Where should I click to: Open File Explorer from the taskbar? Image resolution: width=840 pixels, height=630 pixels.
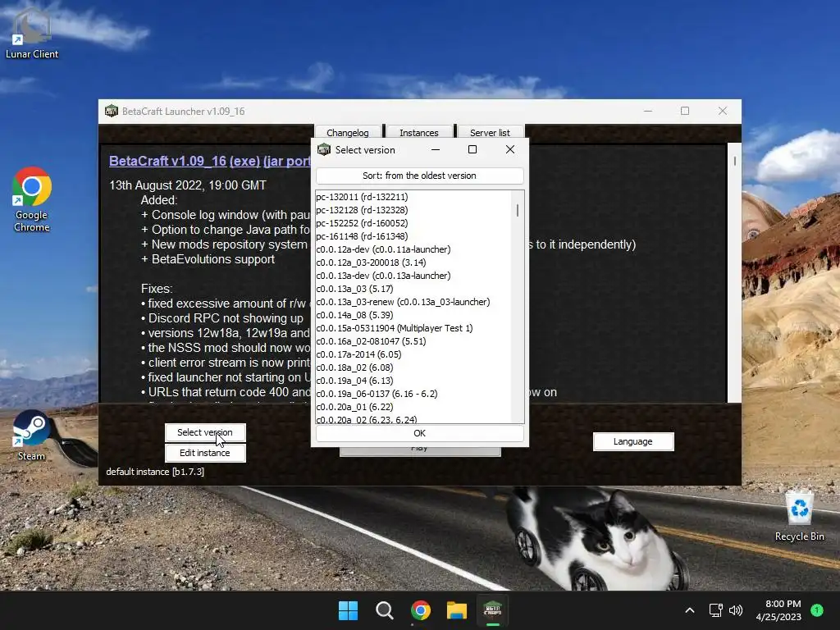[457, 610]
